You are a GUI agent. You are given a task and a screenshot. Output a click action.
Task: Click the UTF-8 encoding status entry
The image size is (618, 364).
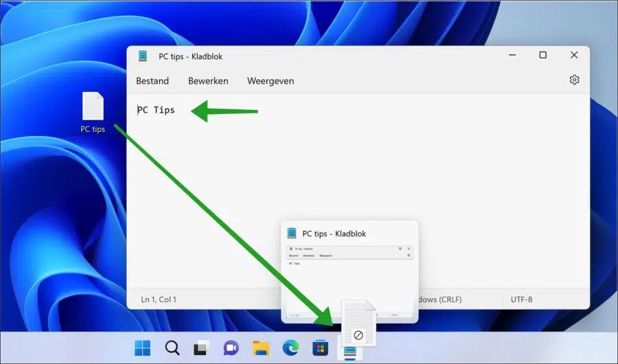pyautogui.click(x=521, y=299)
